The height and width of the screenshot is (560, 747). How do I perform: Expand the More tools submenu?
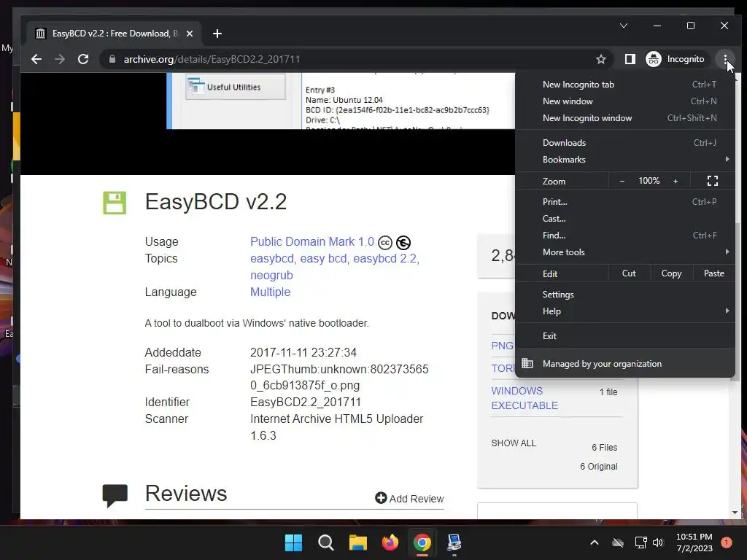(625, 252)
